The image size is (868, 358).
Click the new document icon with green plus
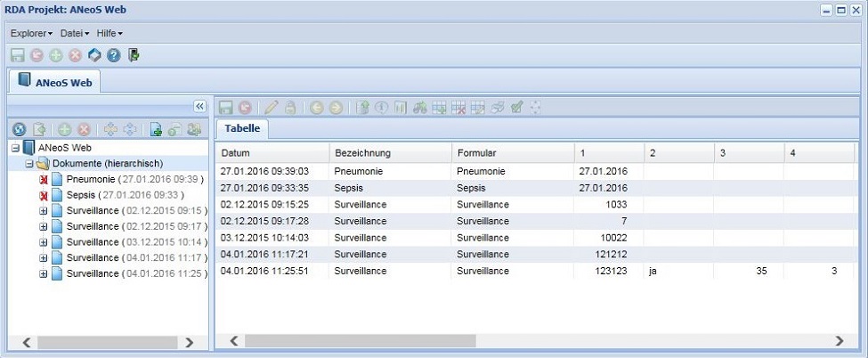[156, 129]
